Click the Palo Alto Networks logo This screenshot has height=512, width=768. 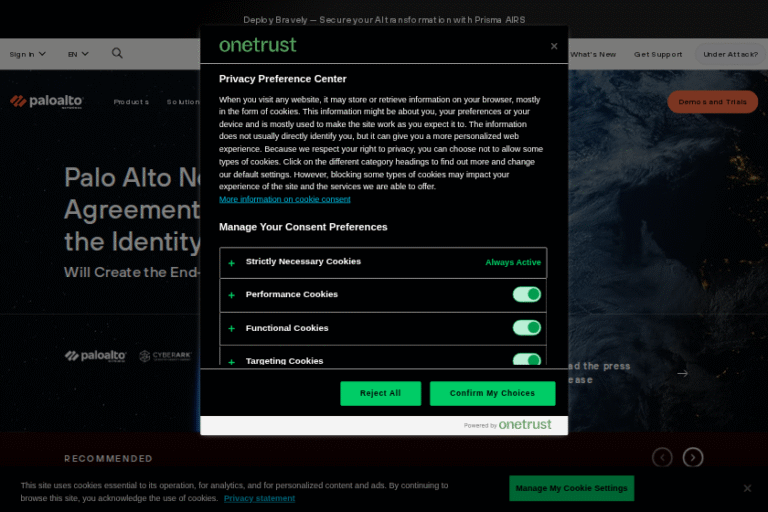click(x=46, y=102)
